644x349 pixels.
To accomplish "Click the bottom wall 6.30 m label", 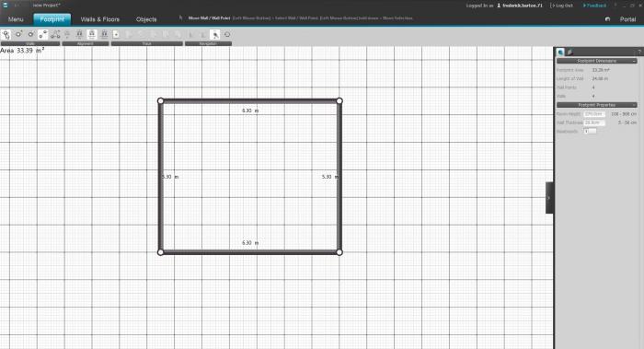I will [x=250, y=243].
